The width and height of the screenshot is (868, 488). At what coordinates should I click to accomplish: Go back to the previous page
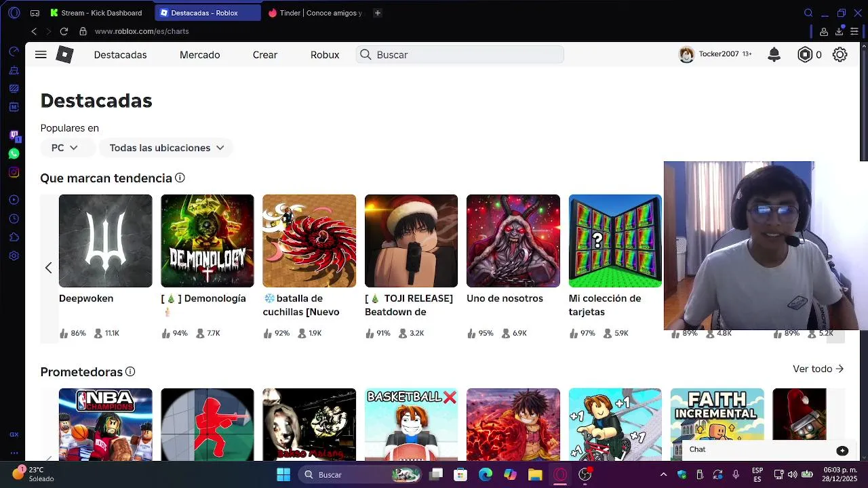(34, 31)
